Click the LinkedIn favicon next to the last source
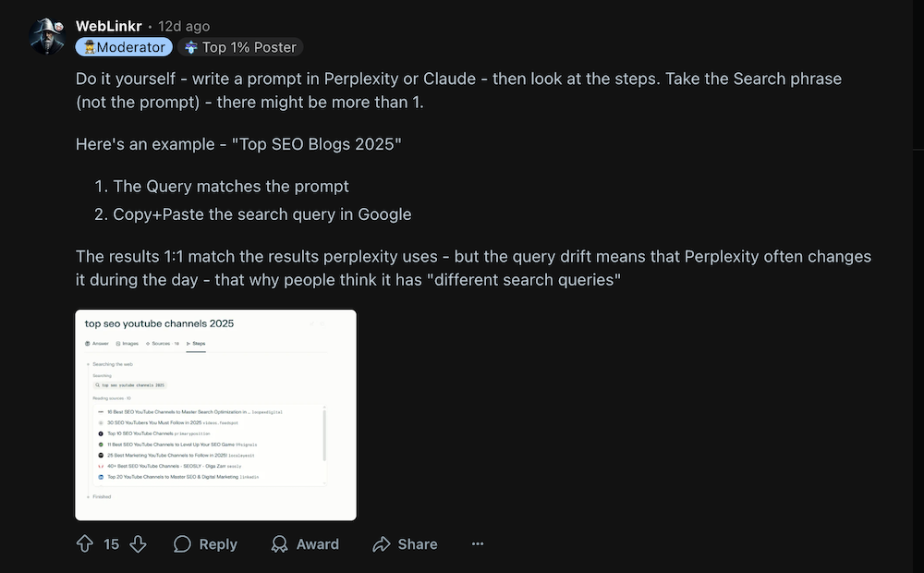 [101, 477]
